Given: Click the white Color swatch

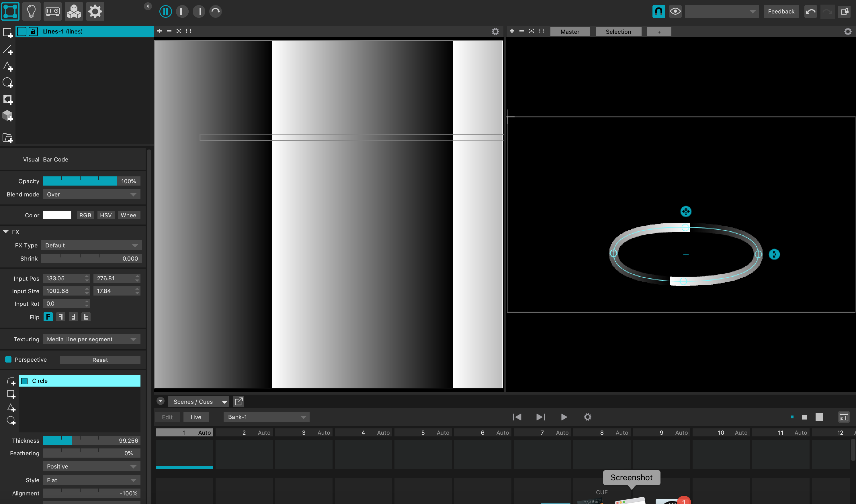Looking at the screenshot, I should click(57, 215).
